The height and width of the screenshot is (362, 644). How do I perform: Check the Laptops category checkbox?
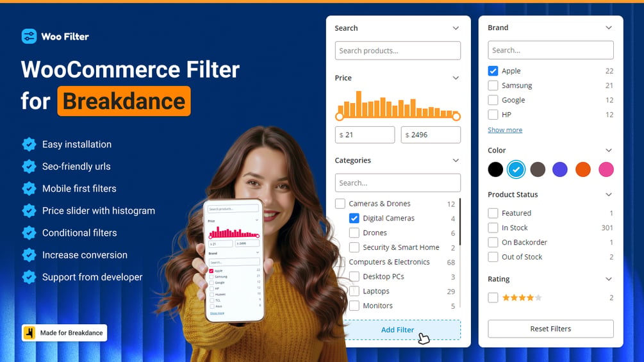point(354,291)
